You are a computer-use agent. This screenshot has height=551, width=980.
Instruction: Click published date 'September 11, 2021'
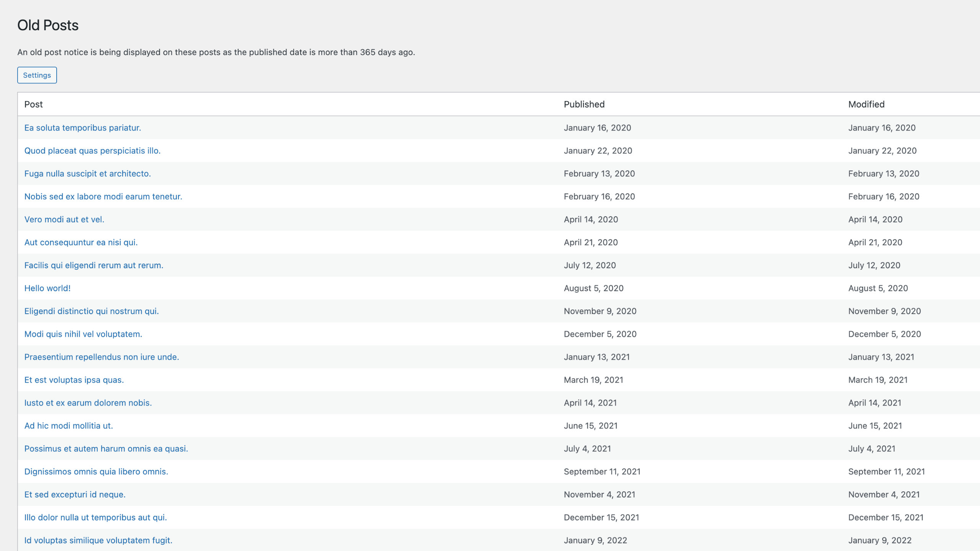click(602, 472)
